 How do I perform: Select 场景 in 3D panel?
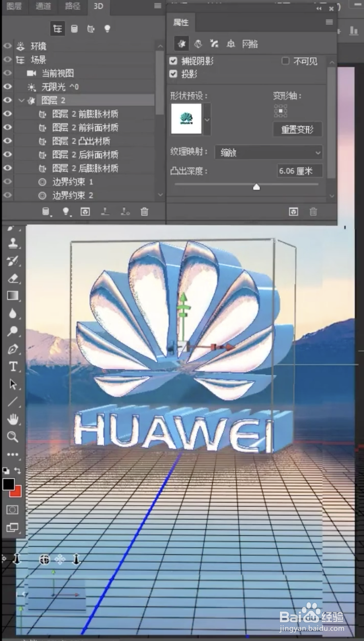(38, 60)
